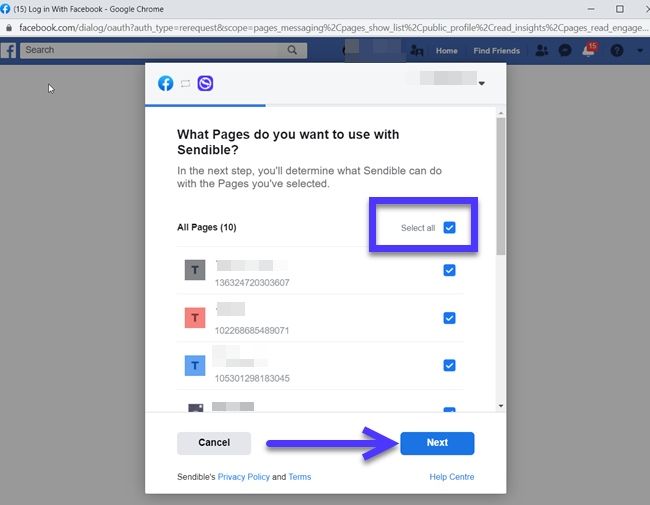This screenshot has width=650, height=505.
Task: Click the lock icon in the address bar
Action: click(x=9, y=28)
